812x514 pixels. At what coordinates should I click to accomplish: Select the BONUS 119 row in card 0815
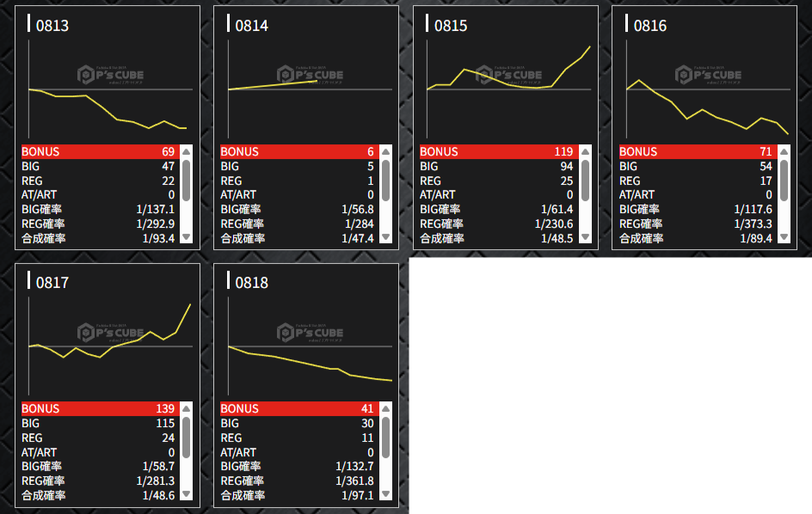[x=496, y=151]
